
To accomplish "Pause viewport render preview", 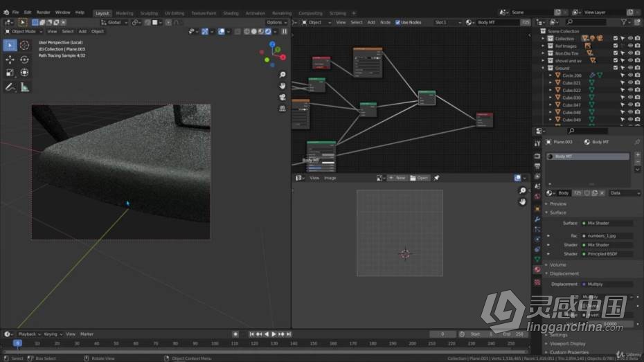I will tap(284, 31).
